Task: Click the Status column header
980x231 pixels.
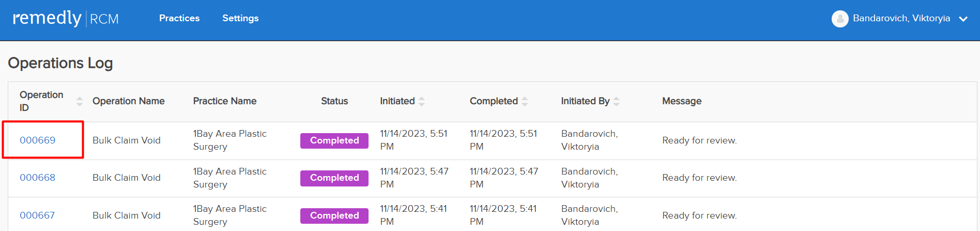Action: point(334,101)
